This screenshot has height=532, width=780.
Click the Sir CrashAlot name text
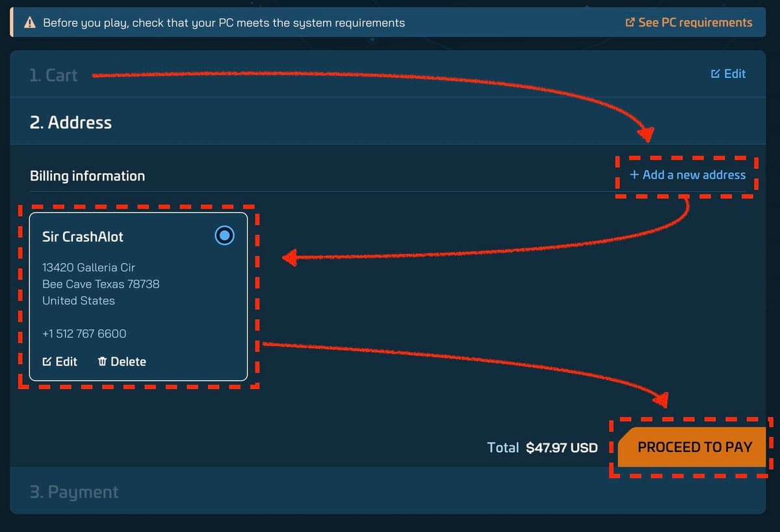83,237
